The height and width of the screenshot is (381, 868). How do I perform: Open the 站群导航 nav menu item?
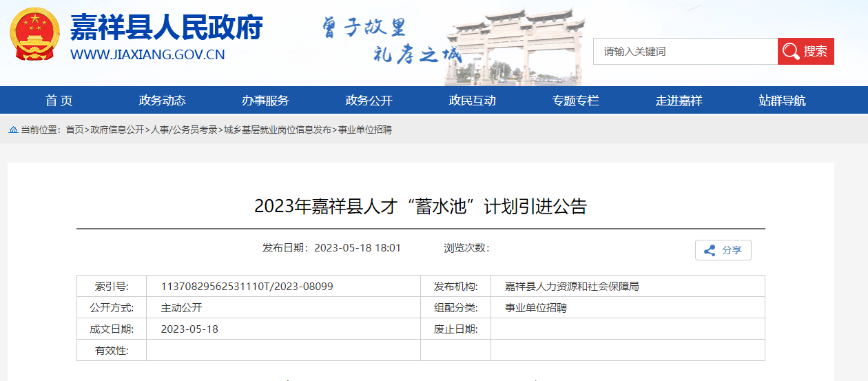782,101
